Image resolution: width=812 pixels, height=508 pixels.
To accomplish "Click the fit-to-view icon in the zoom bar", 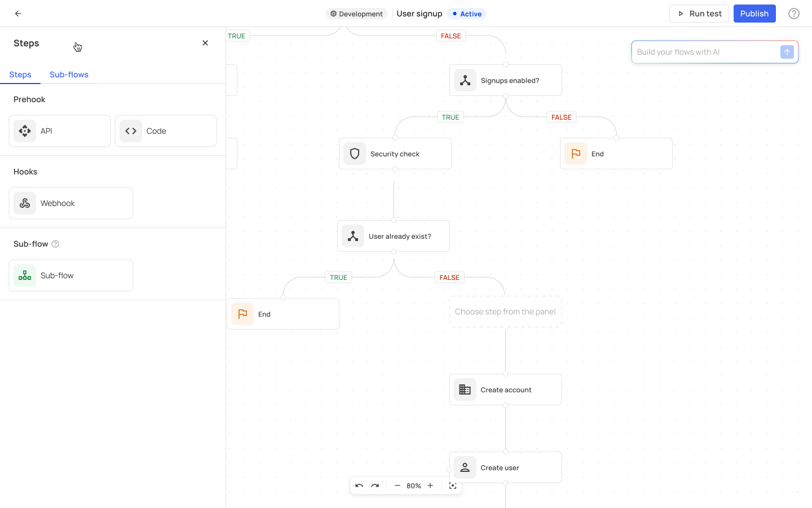I will point(453,485).
